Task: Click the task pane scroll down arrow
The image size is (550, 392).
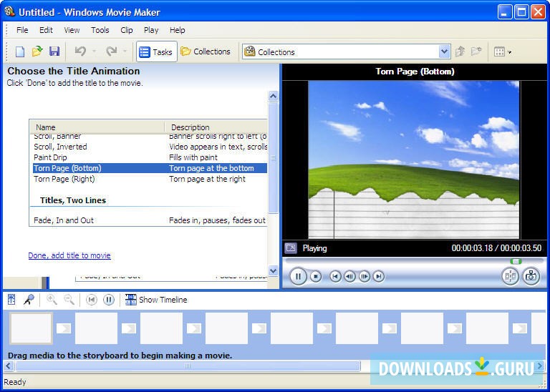Action: 274,270
